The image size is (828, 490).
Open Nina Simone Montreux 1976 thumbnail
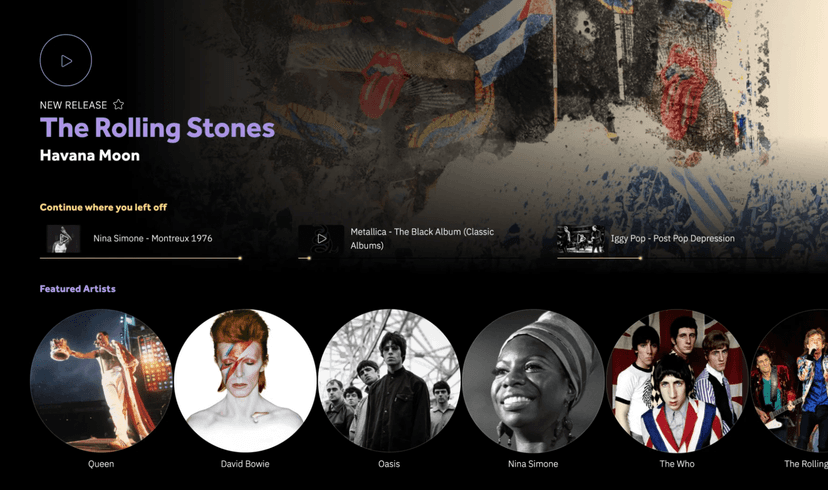[x=64, y=239]
